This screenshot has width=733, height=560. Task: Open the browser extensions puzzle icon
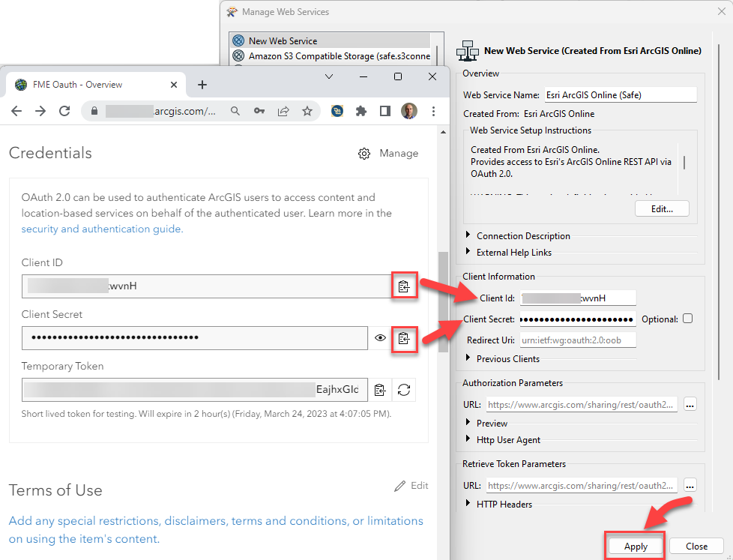tap(361, 110)
